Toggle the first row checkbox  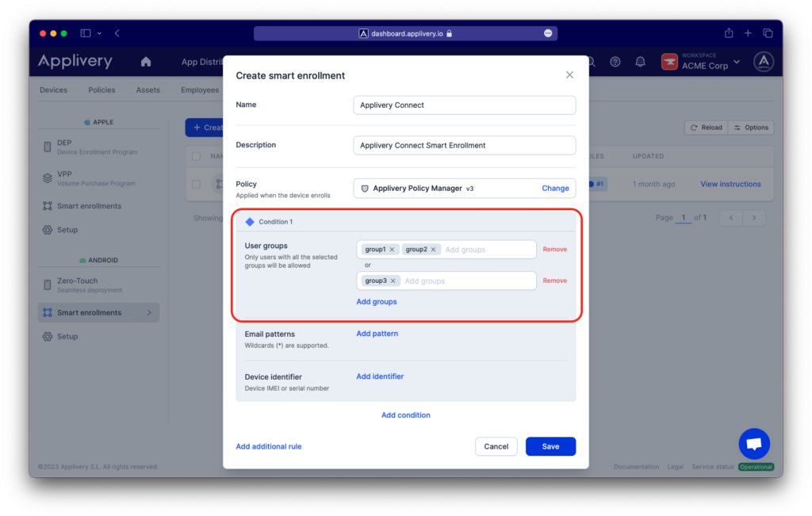197,184
